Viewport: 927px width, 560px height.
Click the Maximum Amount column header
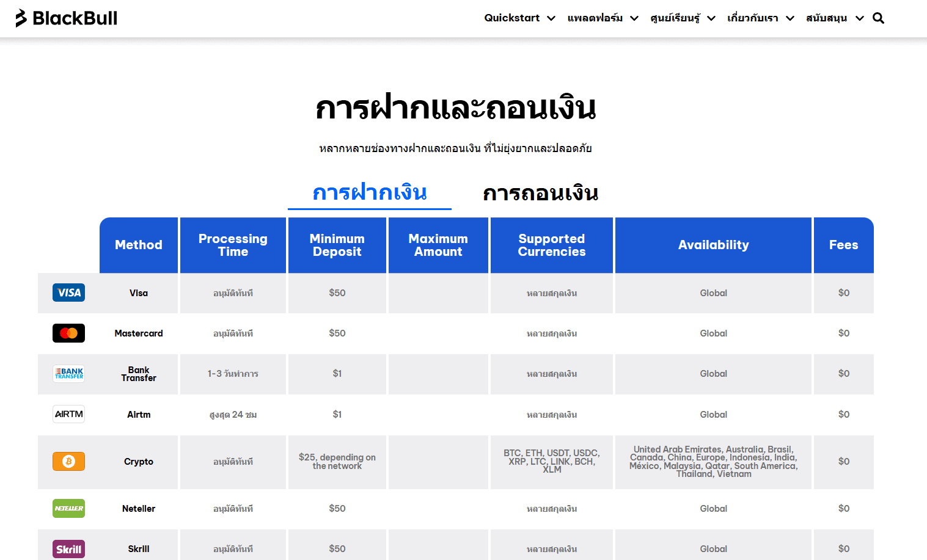point(438,245)
